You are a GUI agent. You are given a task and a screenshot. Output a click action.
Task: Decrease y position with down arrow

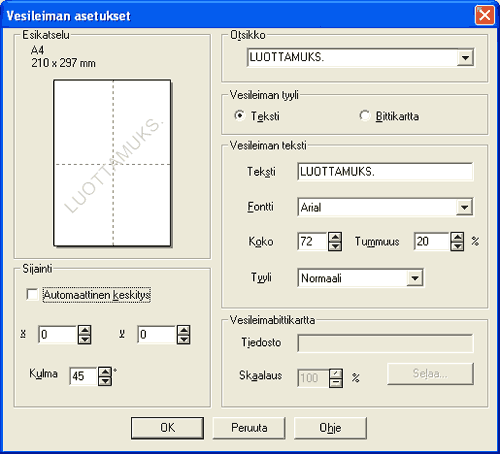tap(184, 339)
